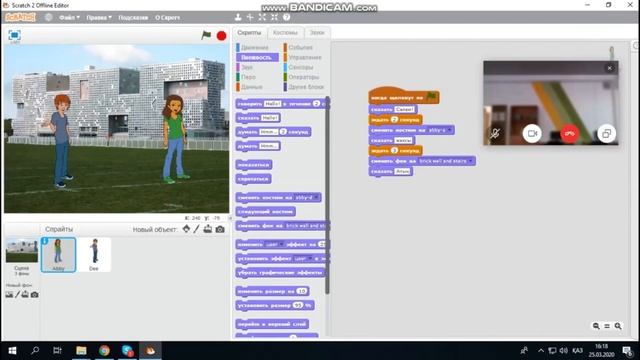Select the Delete scissors tool in toolbar
The height and width of the screenshot is (360, 640).
click(250, 17)
